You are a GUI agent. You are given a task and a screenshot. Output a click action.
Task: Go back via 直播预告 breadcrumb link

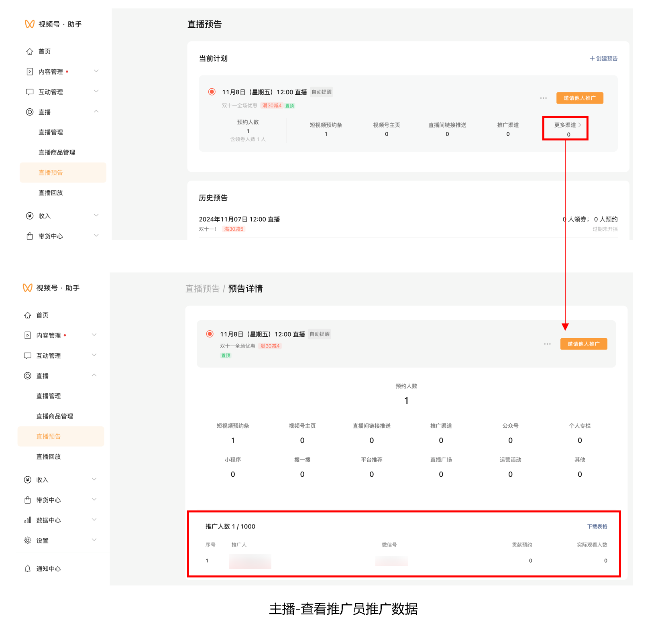click(202, 289)
